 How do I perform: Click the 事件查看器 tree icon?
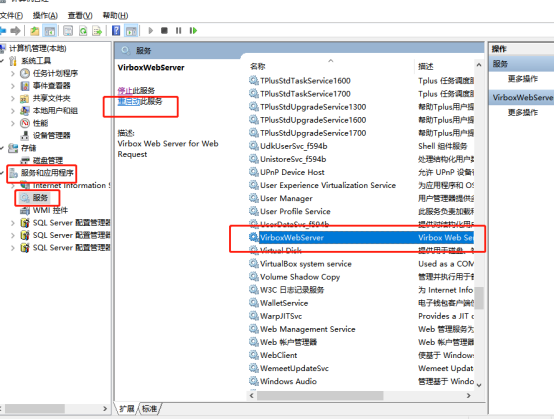coord(25,85)
